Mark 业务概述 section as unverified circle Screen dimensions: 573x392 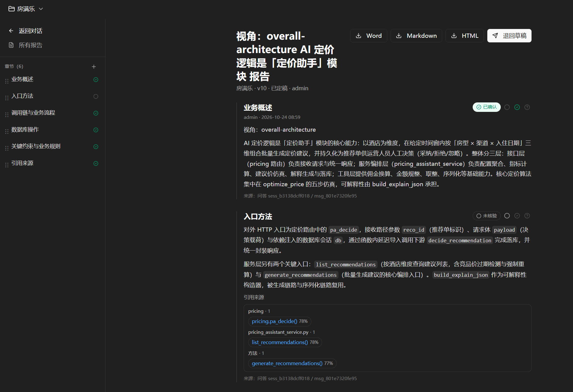[507, 107]
